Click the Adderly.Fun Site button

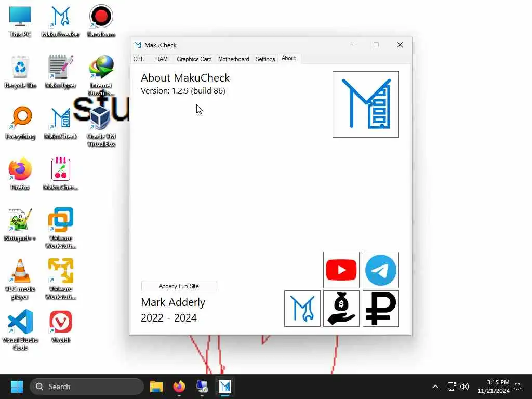pos(179,286)
